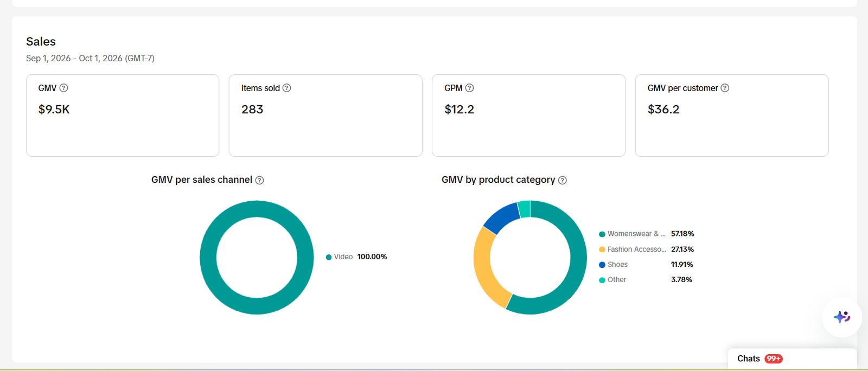This screenshot has height=371, width=868.
Task: Click the 283 items sold value
Action: pyautogui.click(x=252, y=109)
